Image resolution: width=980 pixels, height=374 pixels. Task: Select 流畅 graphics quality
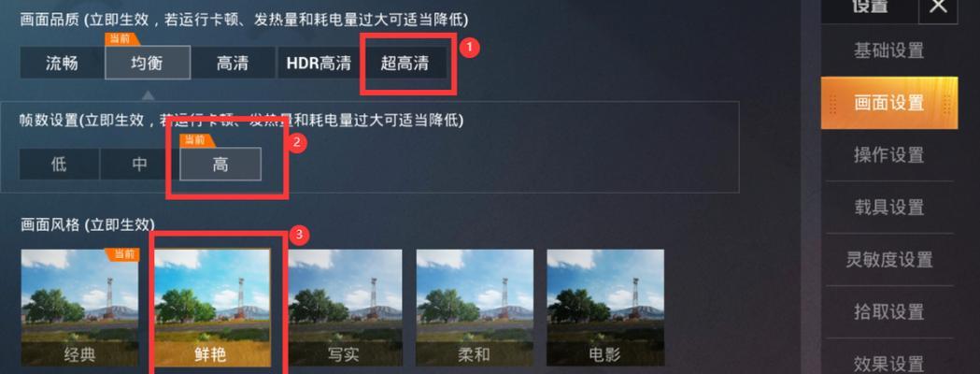62,63
